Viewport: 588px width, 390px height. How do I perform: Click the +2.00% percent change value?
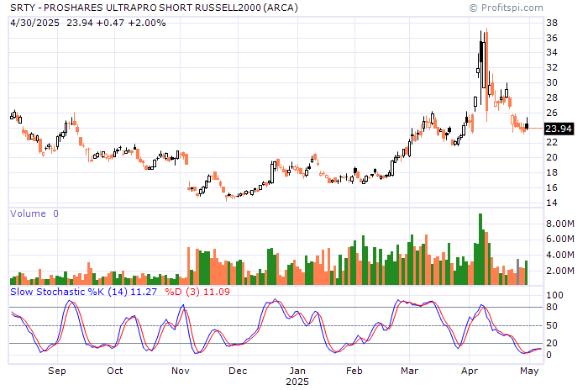[x=147, y=23]
